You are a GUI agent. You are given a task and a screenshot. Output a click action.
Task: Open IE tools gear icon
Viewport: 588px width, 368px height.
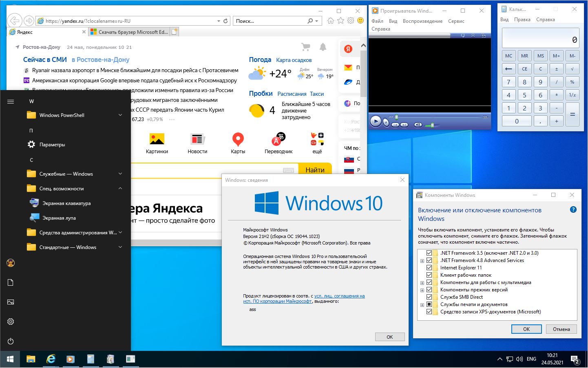pyautogui.click(x=351, y=20)
